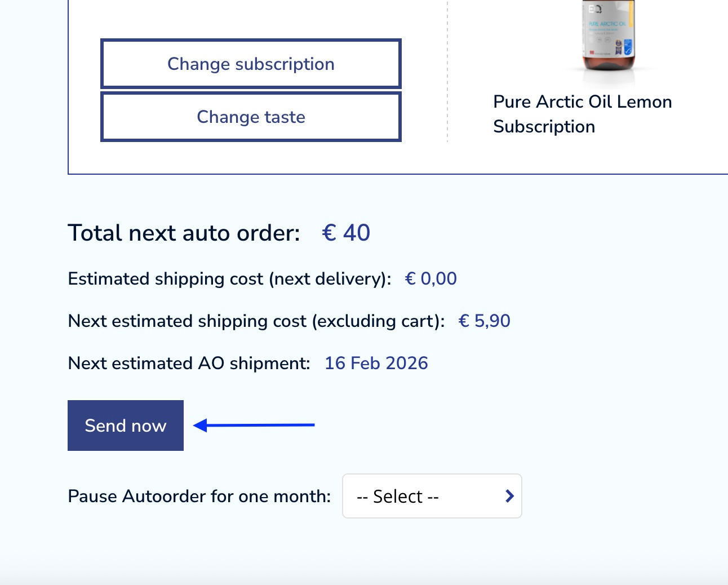728x585 pixels.
Task: Click the Pause Autoorder for one month label
Action: tap(199, 496)
